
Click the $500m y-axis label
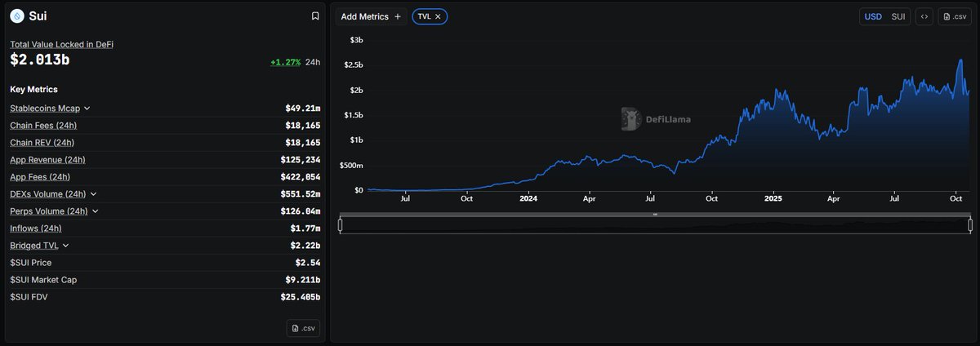(352, 165)
